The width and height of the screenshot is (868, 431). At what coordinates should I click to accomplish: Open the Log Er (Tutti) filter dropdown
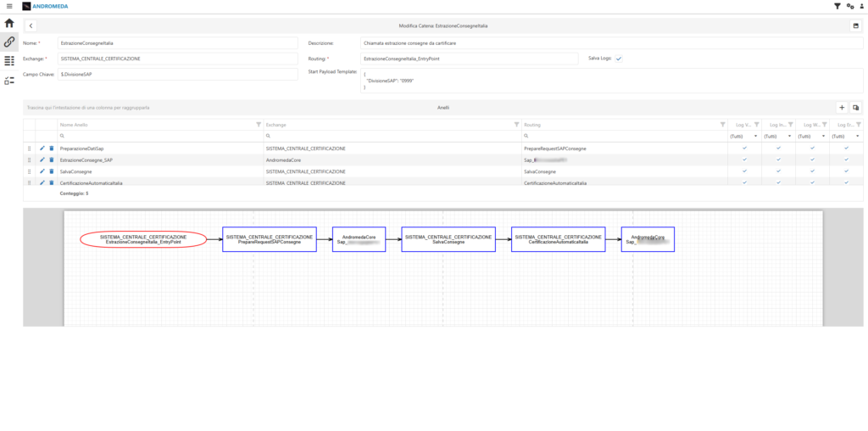pos(846,137)
